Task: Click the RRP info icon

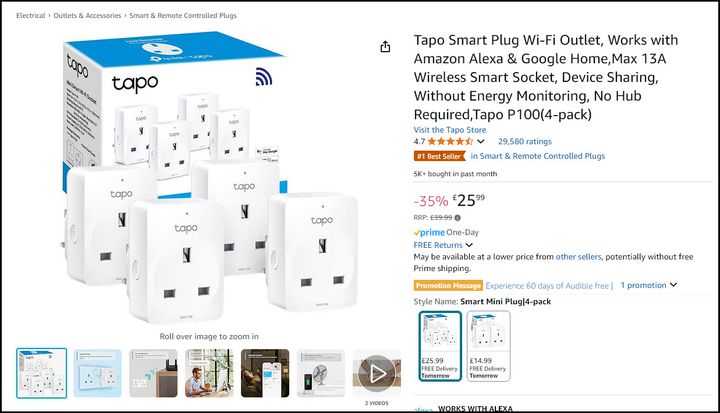Action: 457,218
